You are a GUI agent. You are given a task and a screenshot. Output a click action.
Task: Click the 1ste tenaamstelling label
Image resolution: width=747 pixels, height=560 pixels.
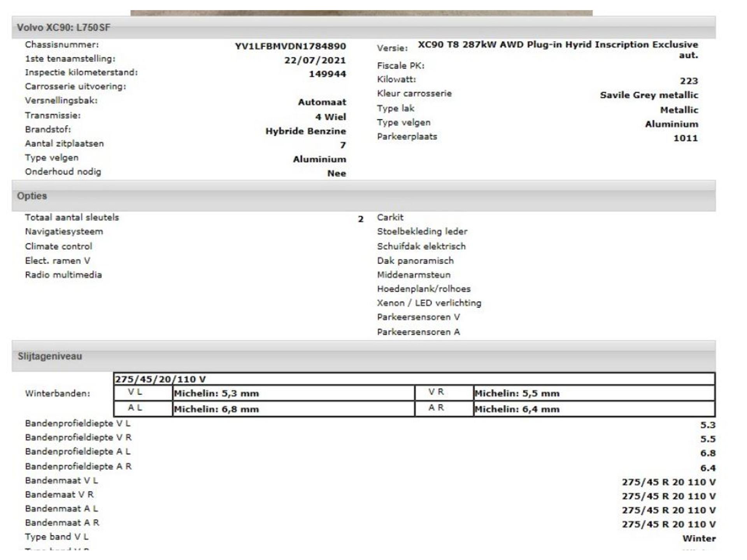coord(70,59)
